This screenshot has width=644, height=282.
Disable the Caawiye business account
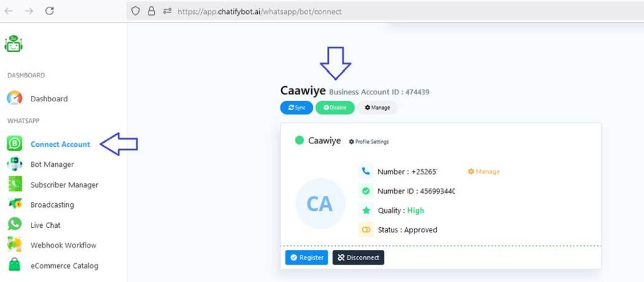(335, 108)
